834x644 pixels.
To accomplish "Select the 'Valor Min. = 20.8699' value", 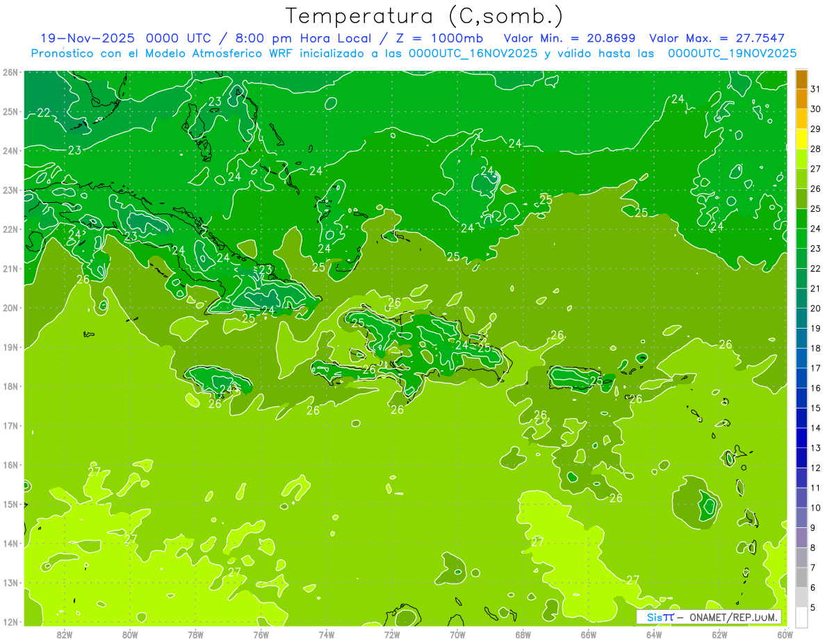I will click(571, 38).
